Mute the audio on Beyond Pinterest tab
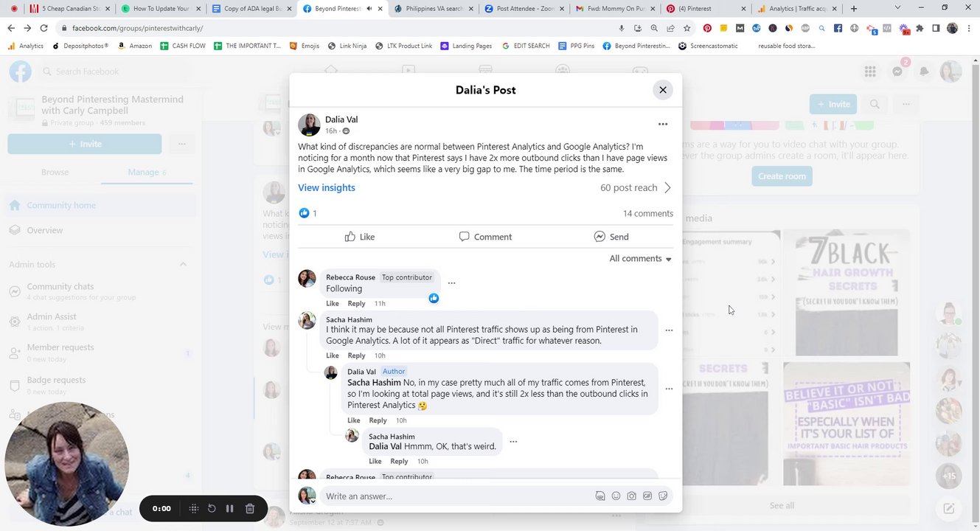 369,9
